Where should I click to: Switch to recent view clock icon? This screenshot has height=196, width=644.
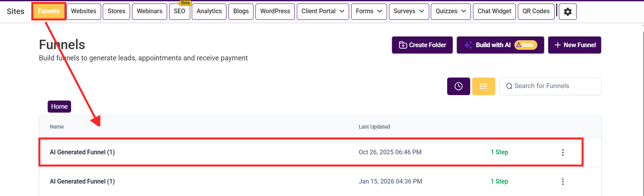[x=458, y=86]
